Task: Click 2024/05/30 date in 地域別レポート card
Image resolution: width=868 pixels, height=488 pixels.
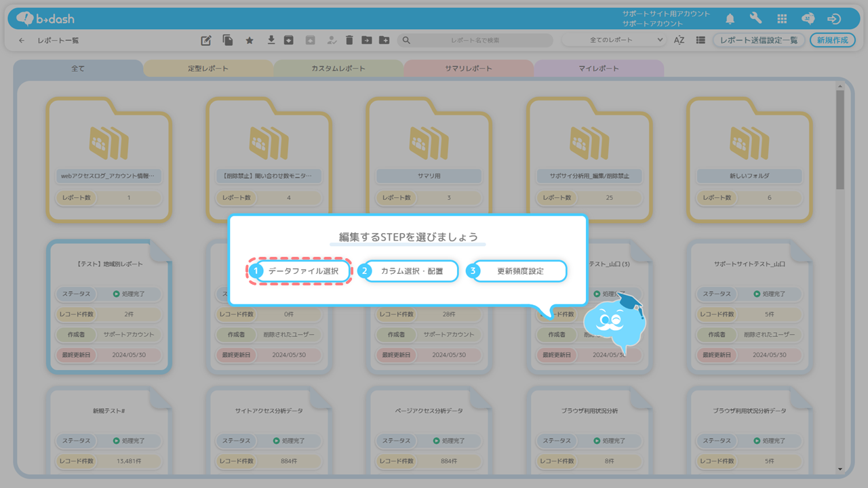Action: click(x=129, y=354)
